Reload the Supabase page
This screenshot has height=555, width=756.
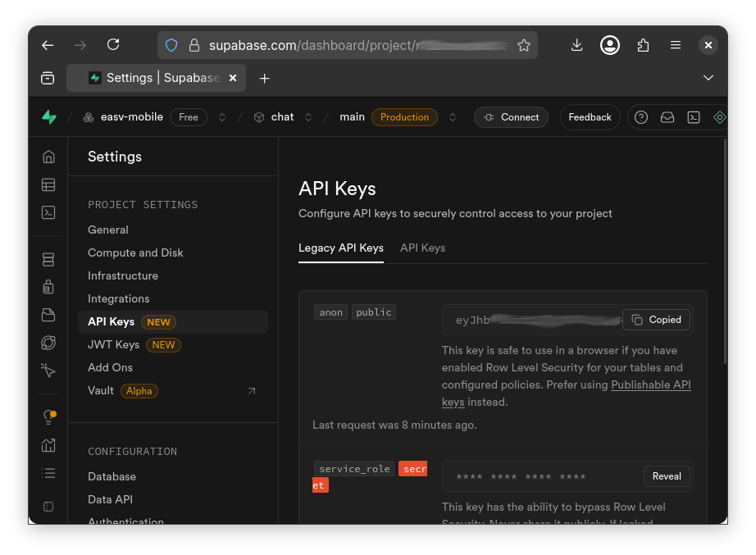pyautogui.click(x=113, y=45)
